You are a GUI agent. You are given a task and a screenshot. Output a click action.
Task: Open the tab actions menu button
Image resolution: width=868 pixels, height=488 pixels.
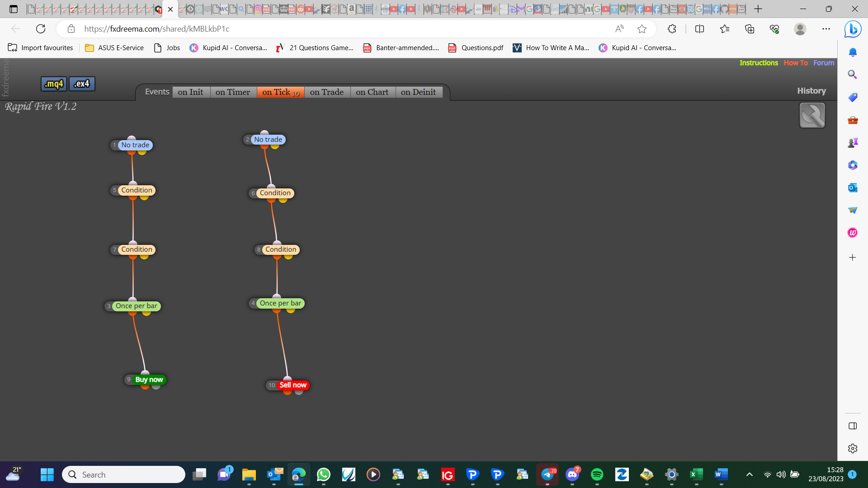(x=13, y=9)
